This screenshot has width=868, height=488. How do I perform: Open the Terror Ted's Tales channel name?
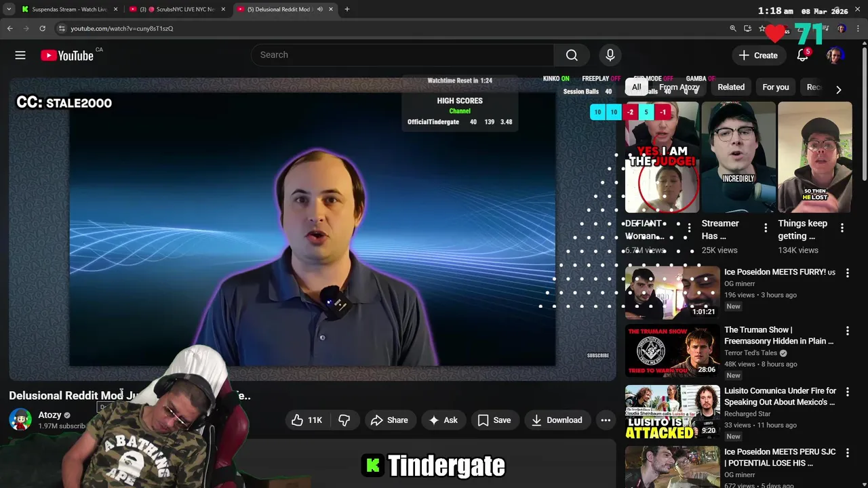point(751,353)
